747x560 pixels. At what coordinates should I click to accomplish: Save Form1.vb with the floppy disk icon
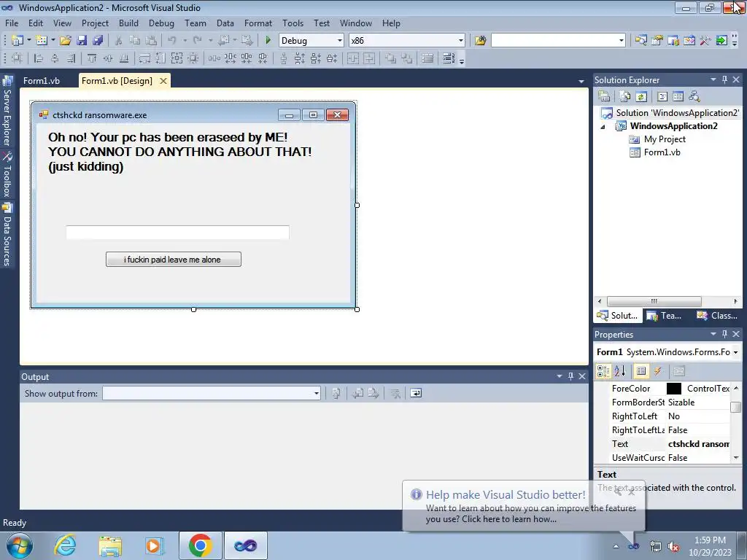pyautogui.click(x=82, y=41)
